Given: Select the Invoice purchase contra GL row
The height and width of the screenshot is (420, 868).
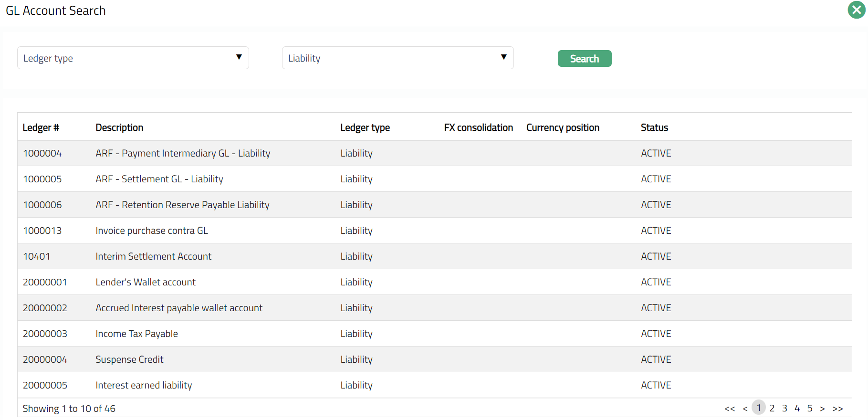Looking at the screenshot, I should coord(152,231).
